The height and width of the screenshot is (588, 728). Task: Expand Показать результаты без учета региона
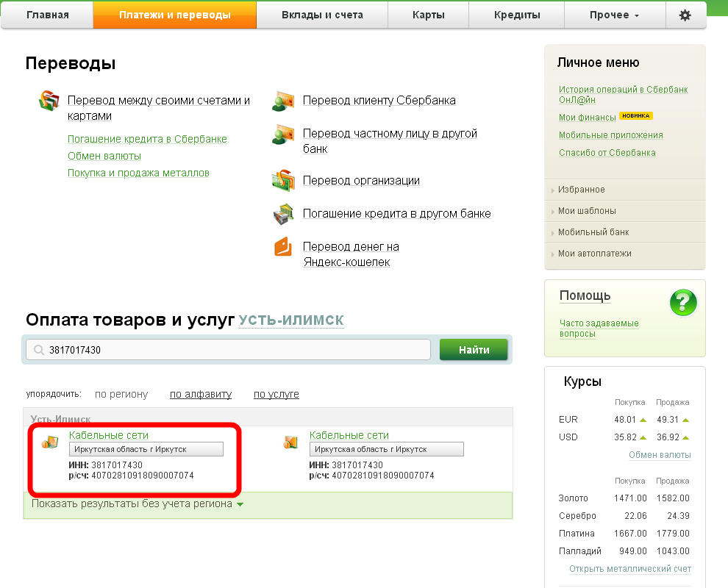138,504
